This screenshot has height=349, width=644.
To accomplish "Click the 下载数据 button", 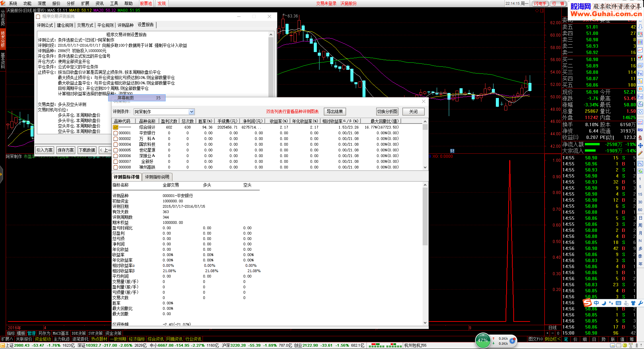I will tap(87, 150).
